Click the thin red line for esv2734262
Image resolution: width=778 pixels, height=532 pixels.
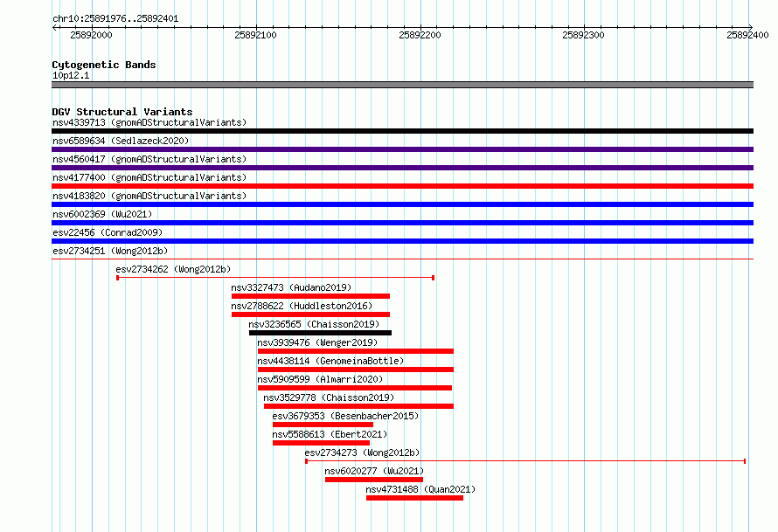[275, 278]
